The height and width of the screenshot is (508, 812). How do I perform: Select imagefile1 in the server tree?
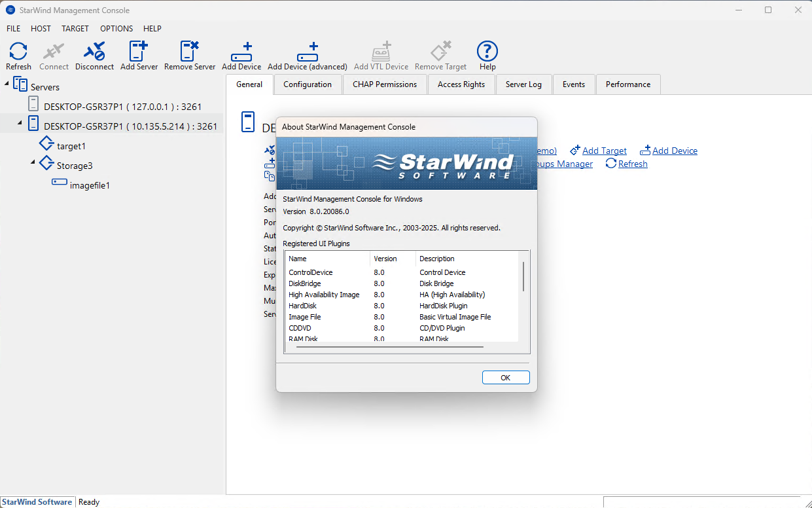(90, 185)
